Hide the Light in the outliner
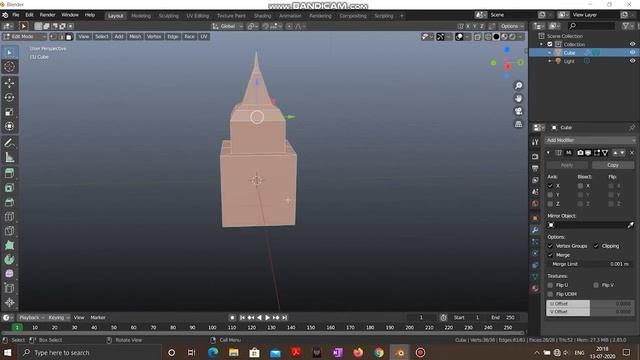Viewport: 640px width, 360px height. (x=632, y=61)
